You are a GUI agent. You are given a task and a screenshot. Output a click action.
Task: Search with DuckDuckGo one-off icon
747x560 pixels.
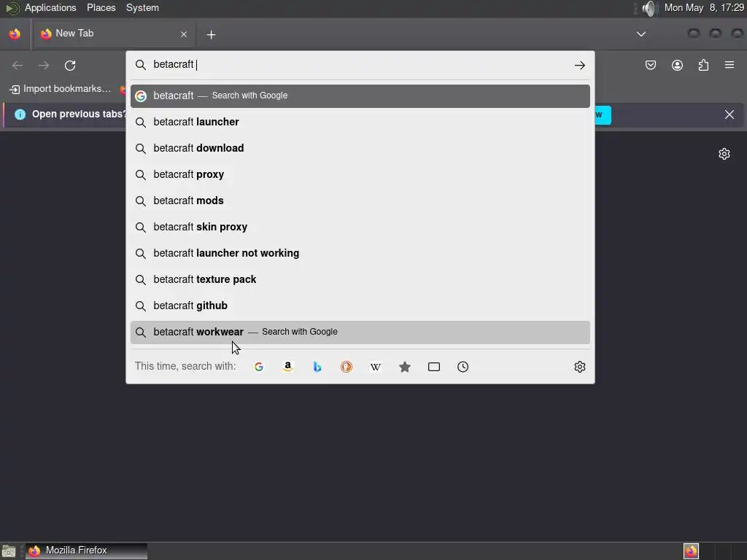(x=347, y=367)
